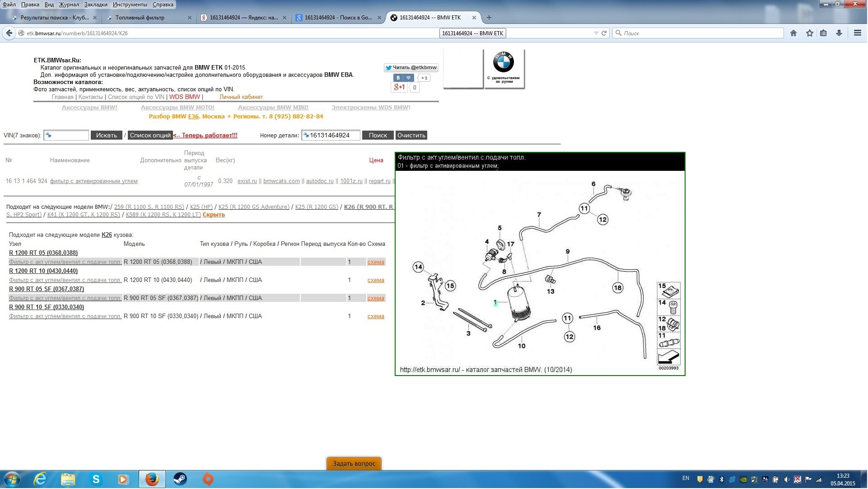Click the Очистить button
This screenshot has width=868, height=489.
(411, 135)
